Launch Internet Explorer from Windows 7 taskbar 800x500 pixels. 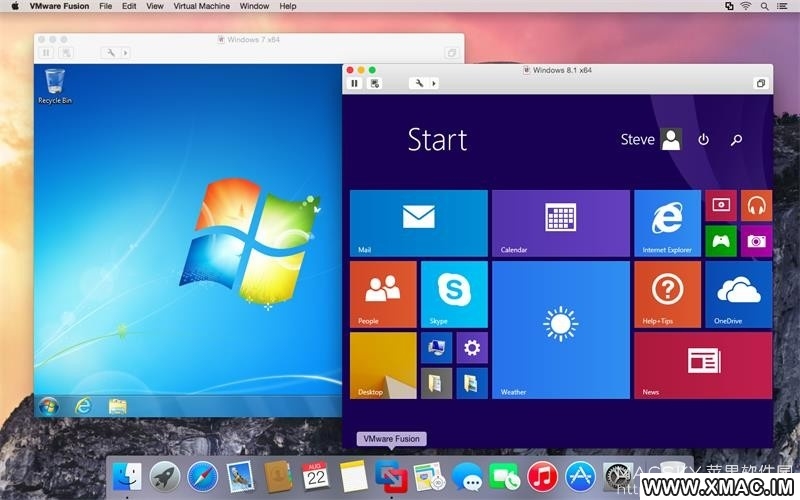83,406
